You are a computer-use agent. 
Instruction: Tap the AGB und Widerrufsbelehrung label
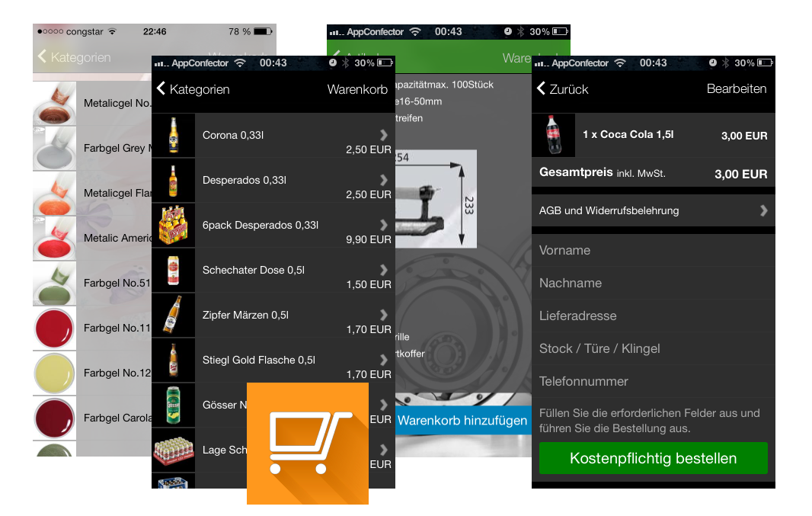[x=609, y=210]
